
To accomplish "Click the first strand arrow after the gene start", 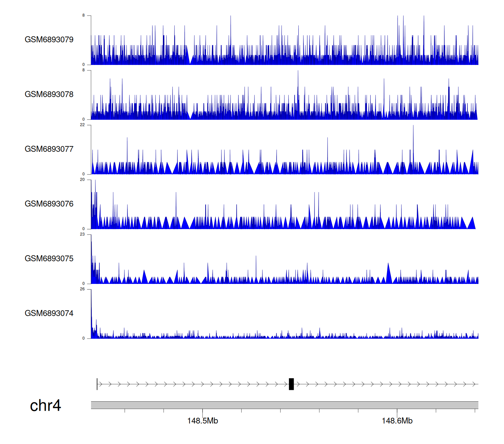I will tap(100, 384).
